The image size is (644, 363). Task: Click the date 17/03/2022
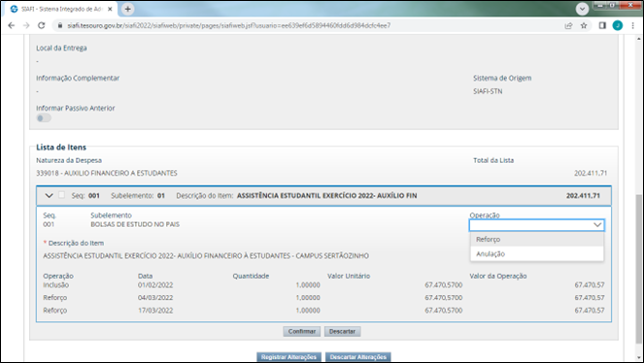[x=155, y=311]
